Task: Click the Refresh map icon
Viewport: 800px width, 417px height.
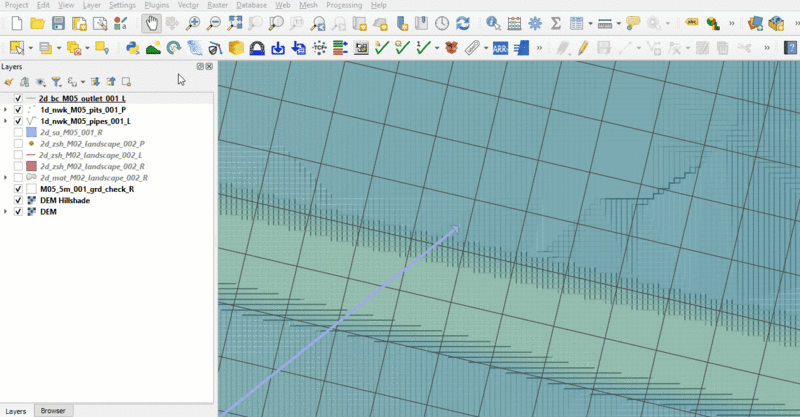Action: (x=462, y=23)
